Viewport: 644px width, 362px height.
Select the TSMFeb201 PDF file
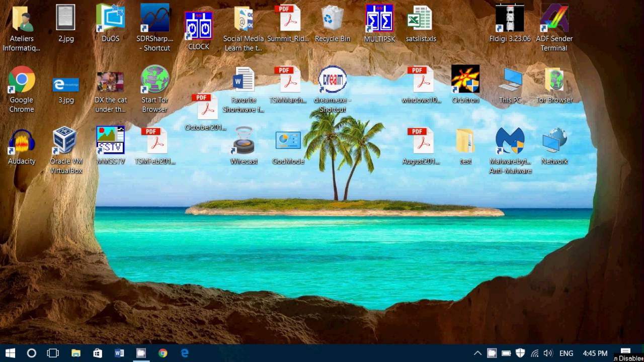pos(155,141)
